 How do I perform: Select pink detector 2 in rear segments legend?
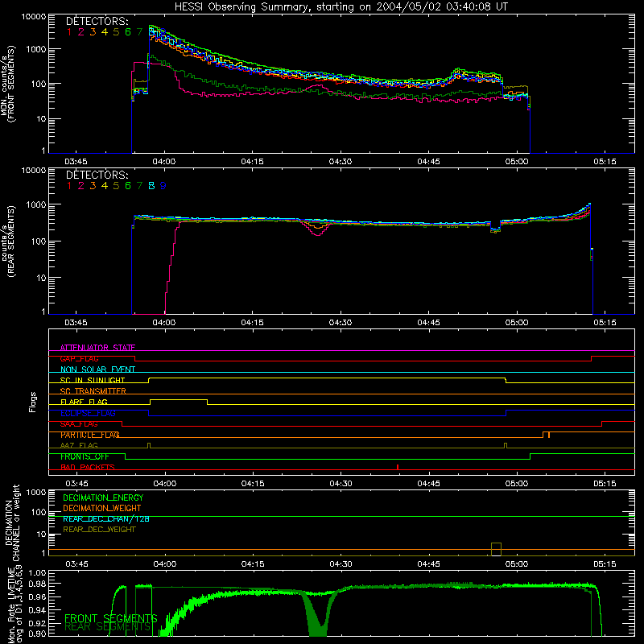tap(81, 186)
